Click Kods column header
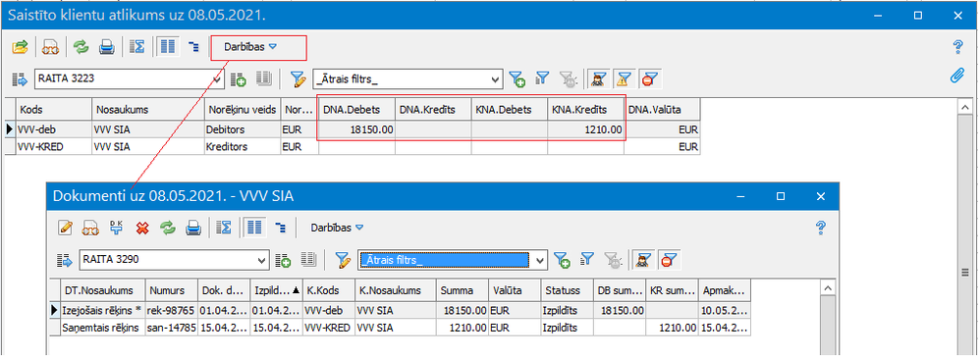The height and width of the screenshot is (358, 980). tap(54, 109)
